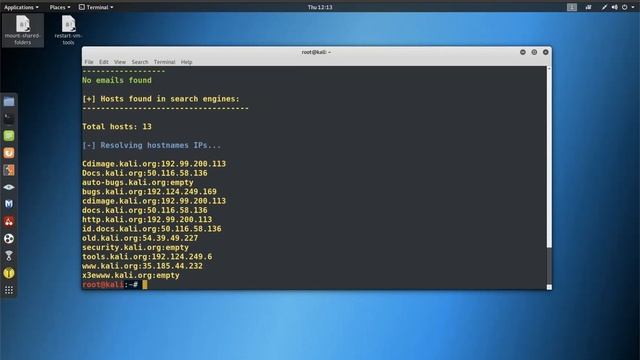This screenshot has height=360, width=640.
Task: Minimize the terminal window
Action: 522,52
